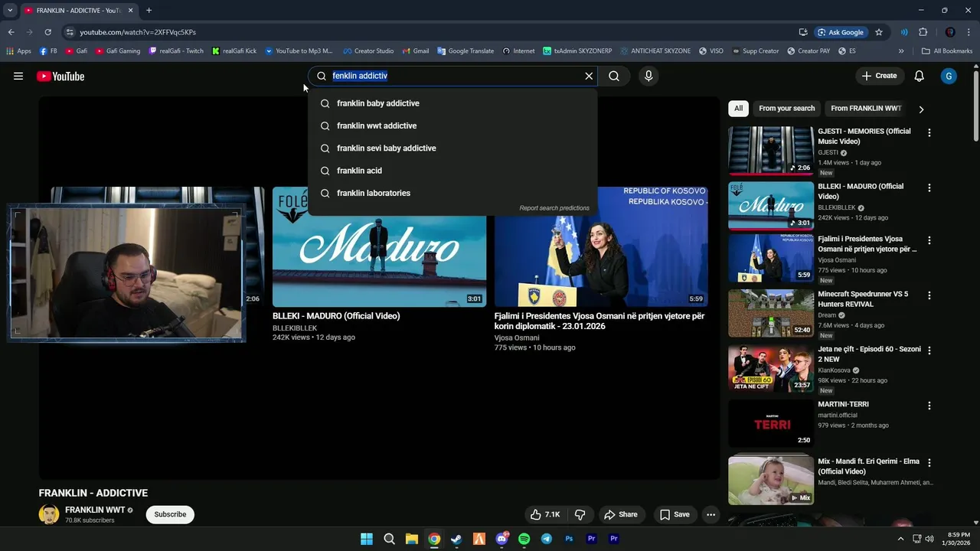Open 'All Bookmarks' folder
This screenshot has height=551, width=980.
pyautogui.click(x=947, y=51)
